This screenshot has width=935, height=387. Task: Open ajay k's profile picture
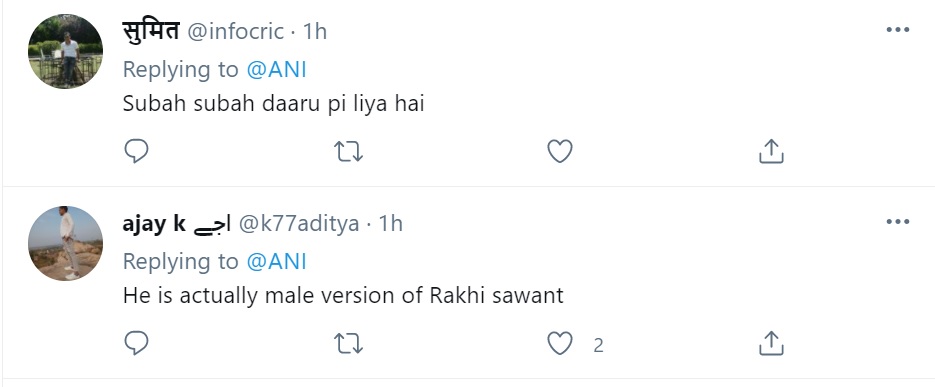click(x=66, y=243)
